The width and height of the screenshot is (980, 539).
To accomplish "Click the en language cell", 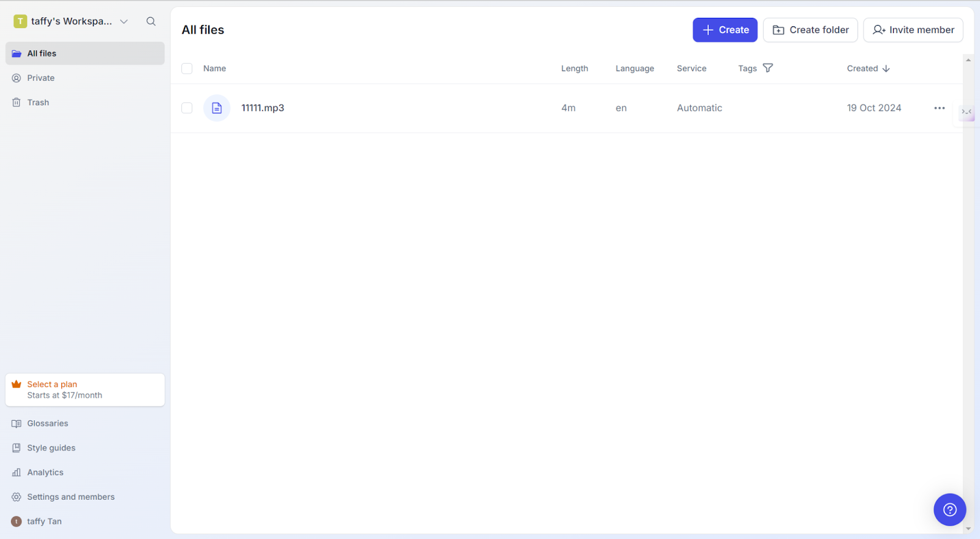I will pos(621,108).
